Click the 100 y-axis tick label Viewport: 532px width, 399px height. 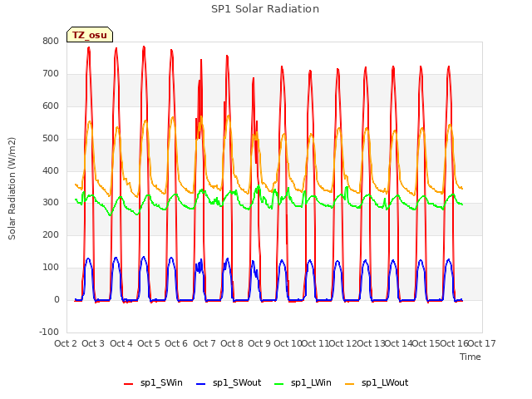(51, 268)
